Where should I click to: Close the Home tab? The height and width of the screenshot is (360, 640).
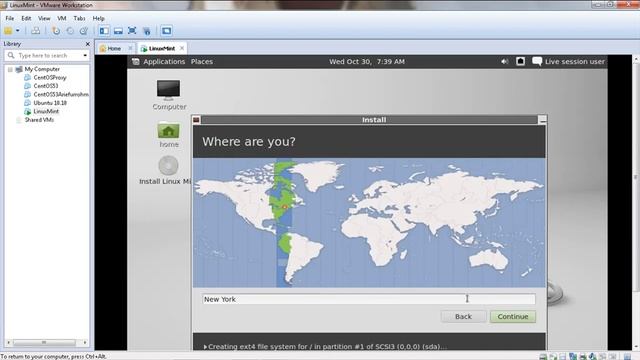pyautogui.click(x=130, y=48)
